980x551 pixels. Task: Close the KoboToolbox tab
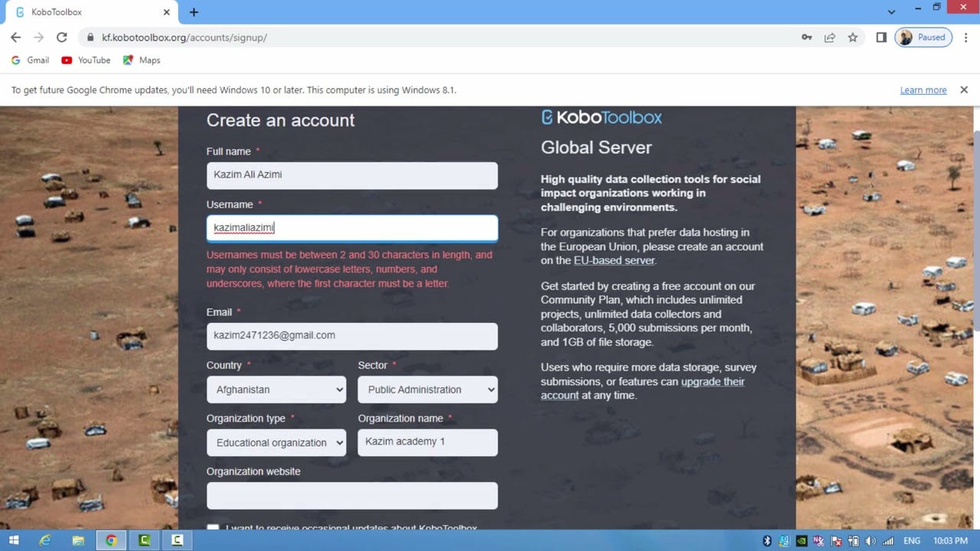coord(166,12)
